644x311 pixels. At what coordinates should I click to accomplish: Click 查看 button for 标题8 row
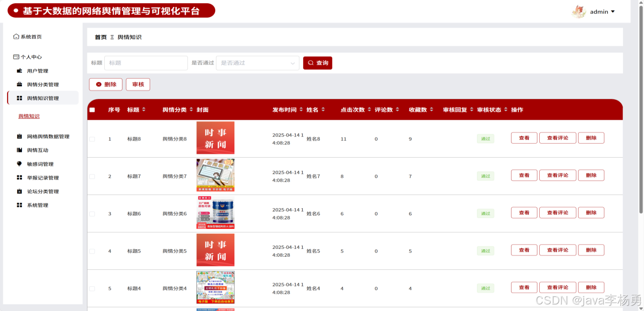524,138
